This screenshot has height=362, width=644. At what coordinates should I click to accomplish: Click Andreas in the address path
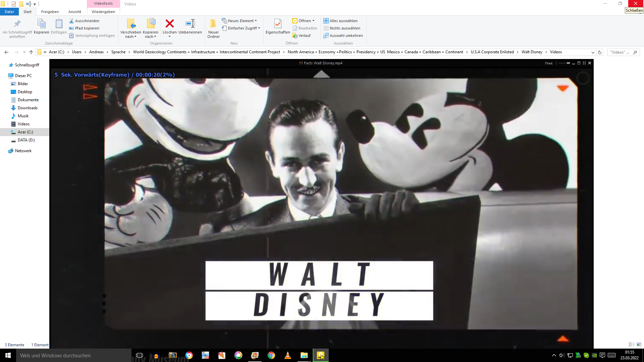[x=96, y=52]
